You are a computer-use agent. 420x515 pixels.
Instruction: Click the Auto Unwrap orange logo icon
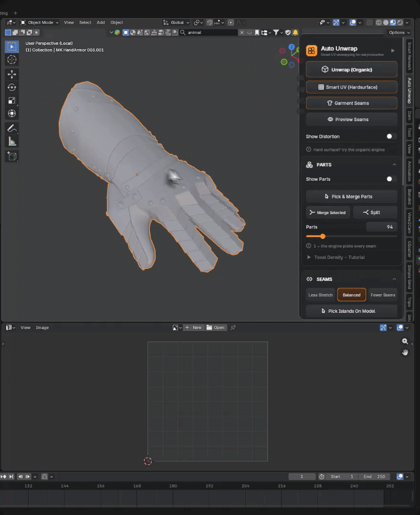point(311,50)
